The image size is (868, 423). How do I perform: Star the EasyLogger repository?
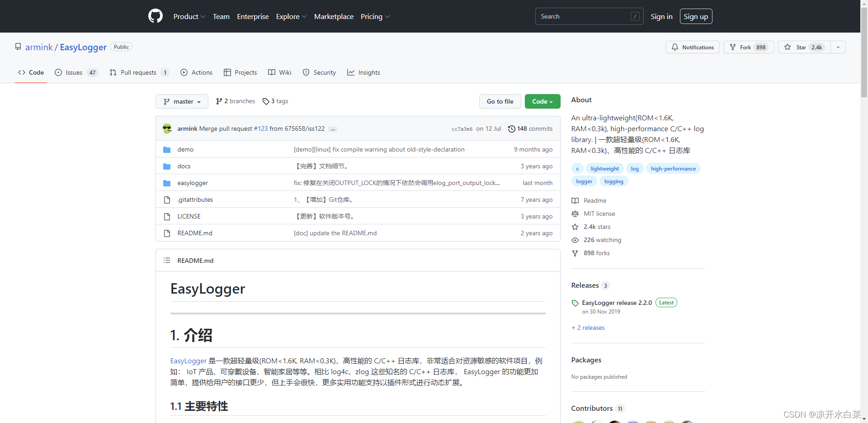(804, 47)
